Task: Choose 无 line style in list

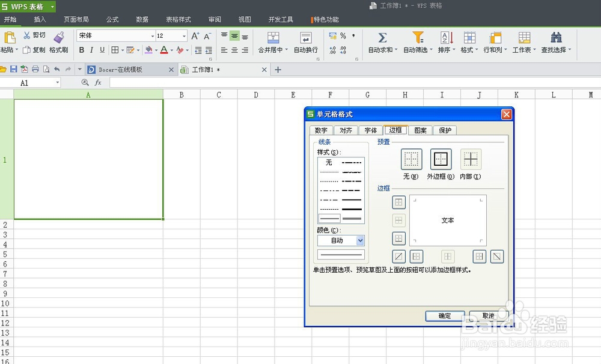Action: tap(329, 162)
